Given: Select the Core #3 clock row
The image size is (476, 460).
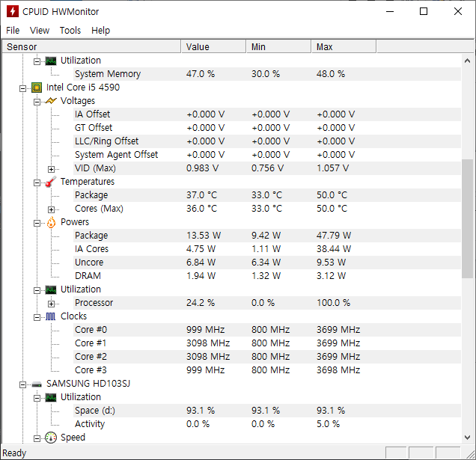Looking at the screenshot, I should (267, 370).
